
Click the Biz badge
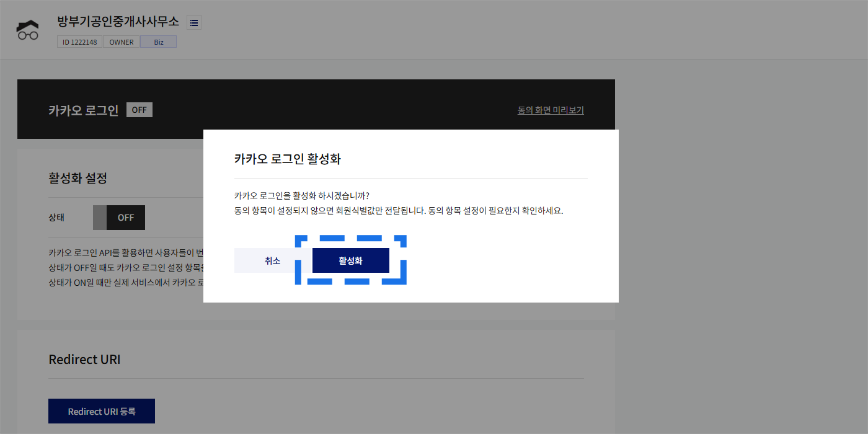click(158, 42)
